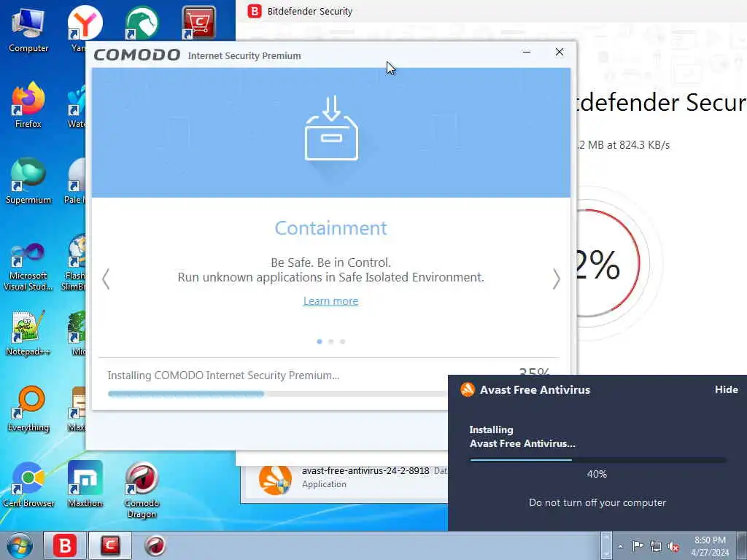Open the Supermium desktop shortcut
This screenshot has height=560, width=747.
[x=28, y=182]
